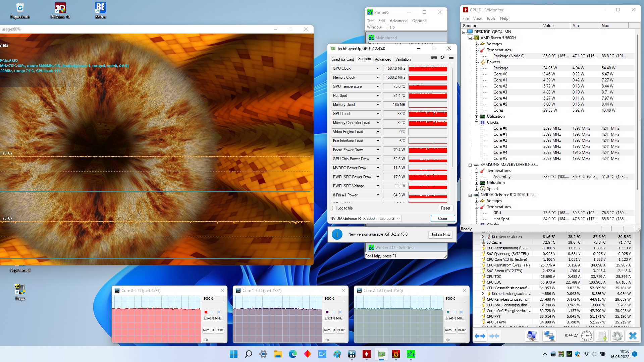Click the HWiNFO clock reset icon
Screen dimensions: 644x362
pos(587,336)
